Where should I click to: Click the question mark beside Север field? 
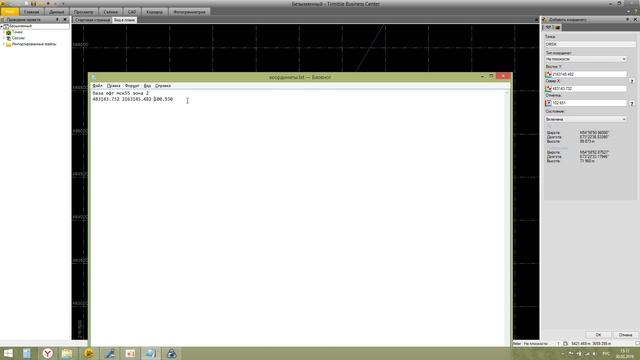click(632, 81)
